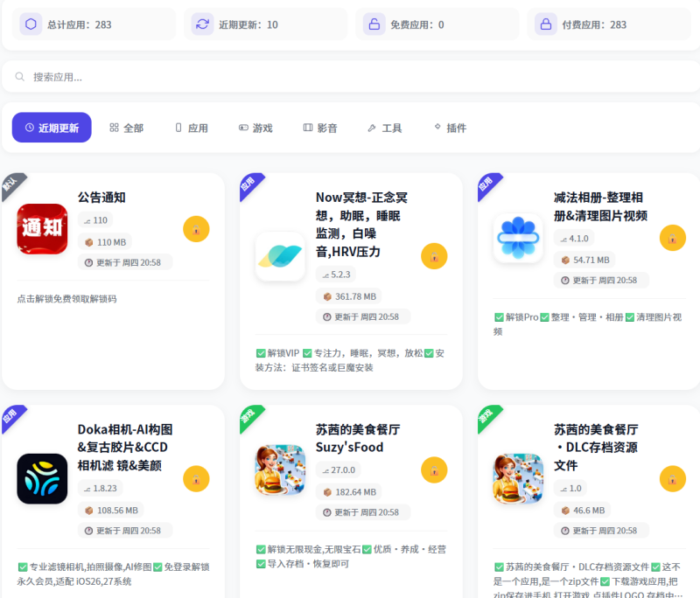Click the red 通知 app icon
The image size is (700, 598).
(x=42, y=229)
